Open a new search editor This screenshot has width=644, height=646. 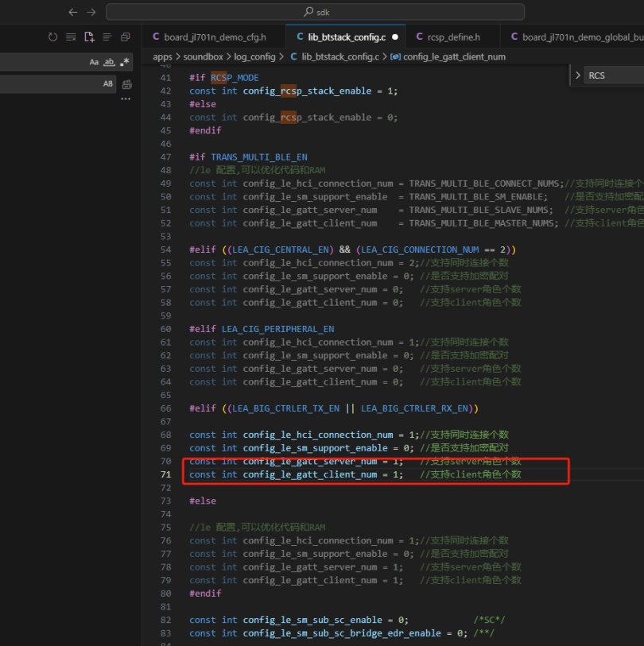(89, 37)
